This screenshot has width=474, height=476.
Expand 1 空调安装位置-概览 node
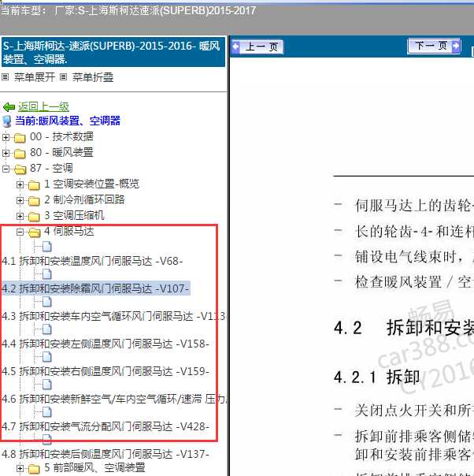coord(20,184)
